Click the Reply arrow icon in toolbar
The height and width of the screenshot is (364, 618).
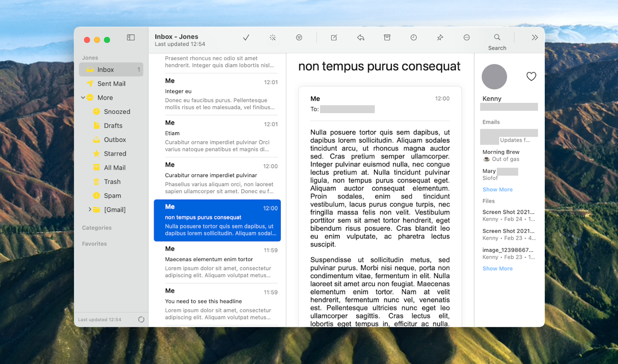click(x=360, y=37)
